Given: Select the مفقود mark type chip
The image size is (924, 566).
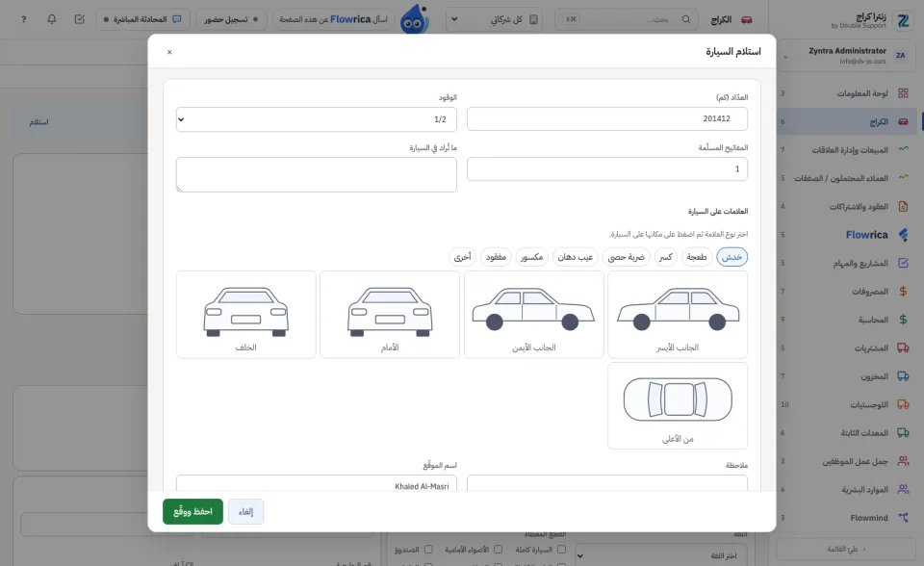Looking at the screenshot, I should click(x=496, y=257).
